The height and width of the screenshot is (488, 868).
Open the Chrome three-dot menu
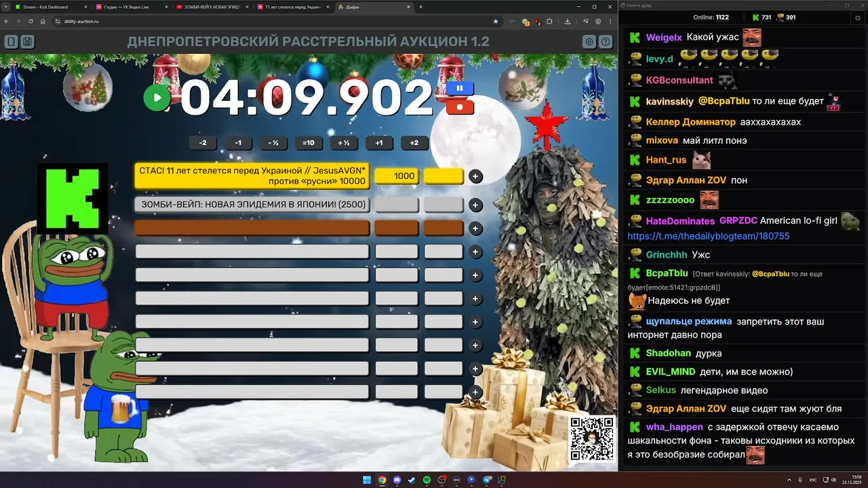coord(610,21)
